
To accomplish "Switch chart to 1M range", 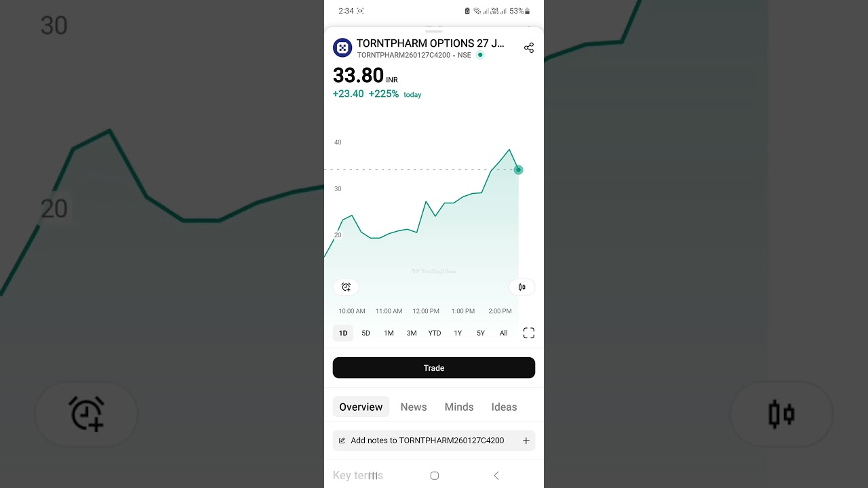I will pos(389,333).
